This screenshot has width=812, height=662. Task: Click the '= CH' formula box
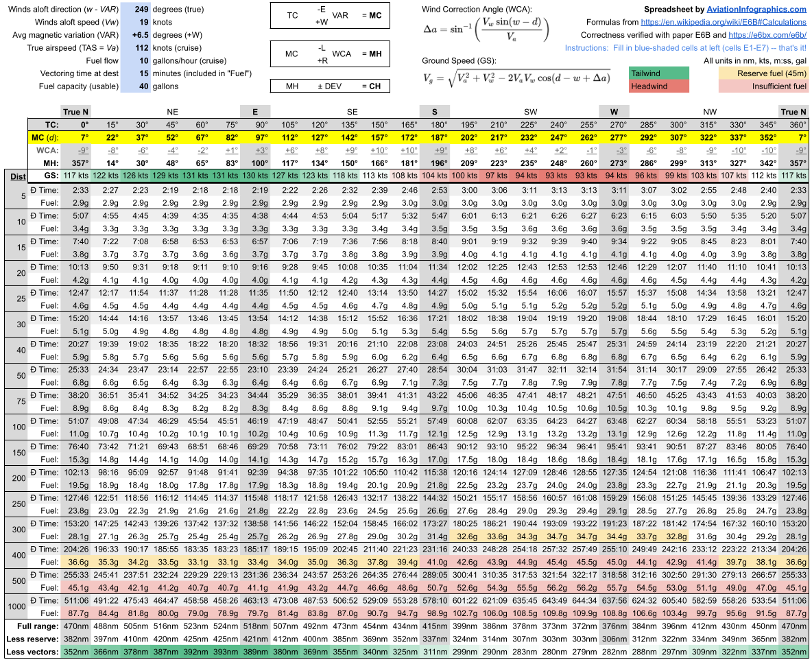(x=330, y=86)
